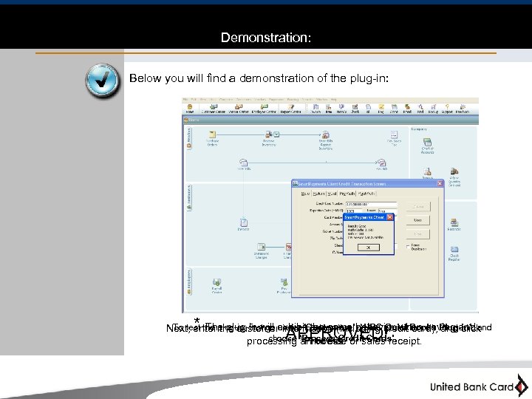Click the Item toolbar icon

tap(328, 109)
